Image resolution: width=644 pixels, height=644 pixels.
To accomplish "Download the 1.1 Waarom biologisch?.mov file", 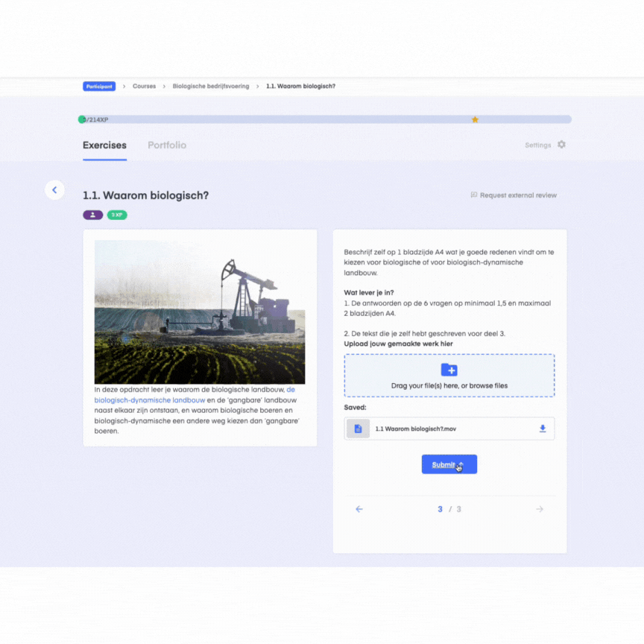I will pos(543,429).
